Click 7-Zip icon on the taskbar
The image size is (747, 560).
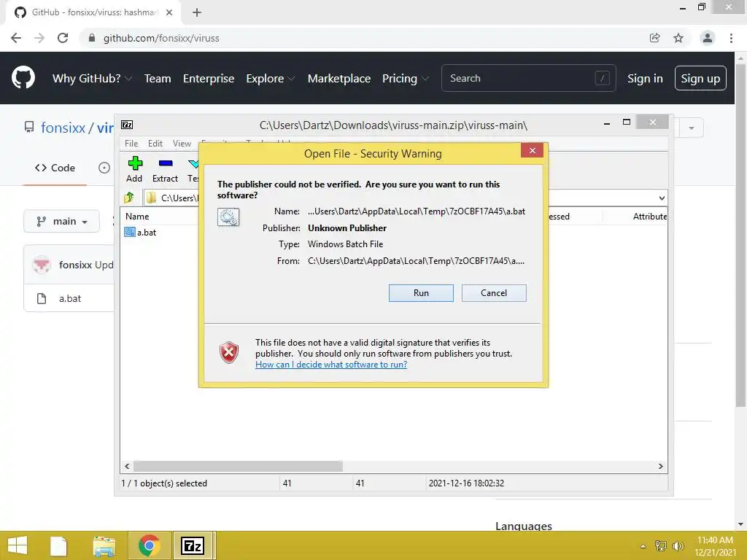193,545
